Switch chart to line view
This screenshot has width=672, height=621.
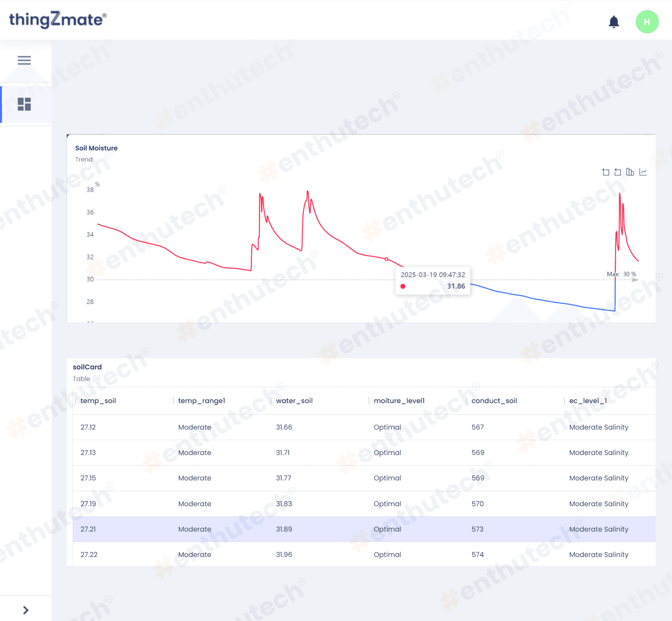[x=643, y=172]
